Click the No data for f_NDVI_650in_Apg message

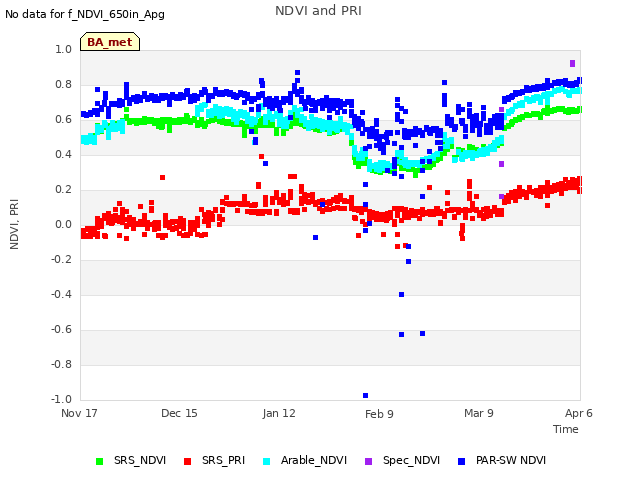coord(85,14)
